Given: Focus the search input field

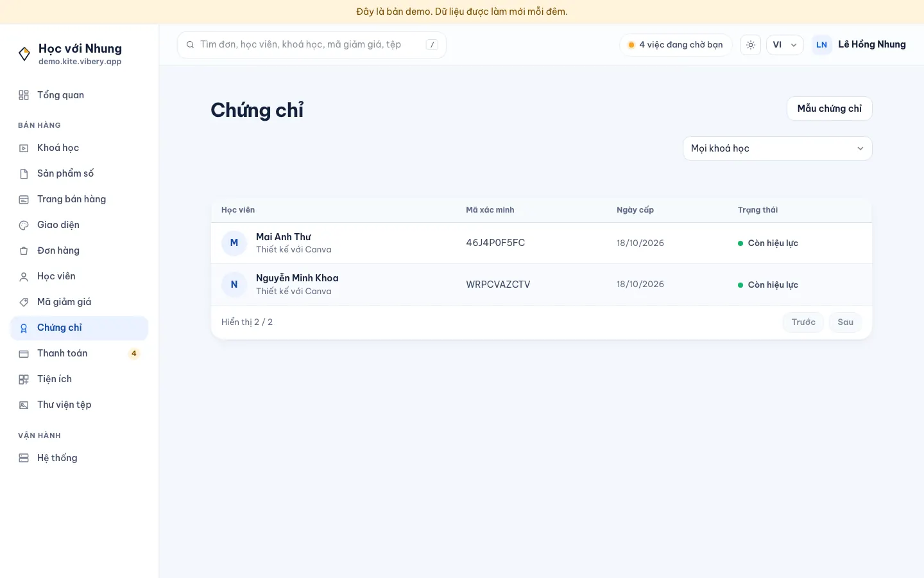Looking at the screenshot, I should [312, 44].
